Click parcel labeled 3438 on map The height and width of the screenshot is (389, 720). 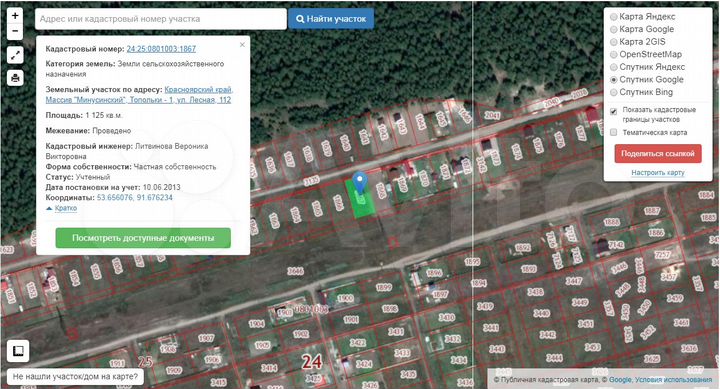535,292
